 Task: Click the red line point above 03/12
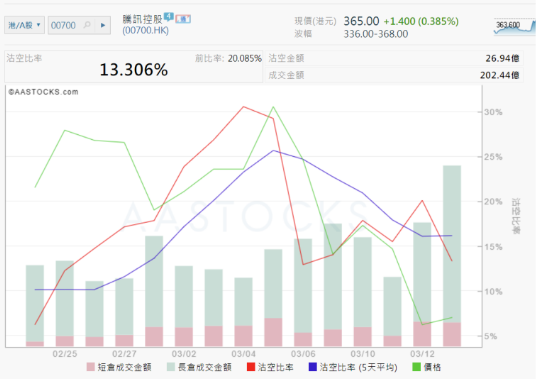pos(422,201)
